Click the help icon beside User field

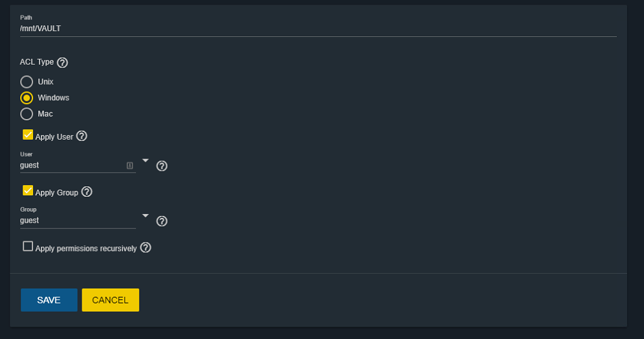(162, 166)
